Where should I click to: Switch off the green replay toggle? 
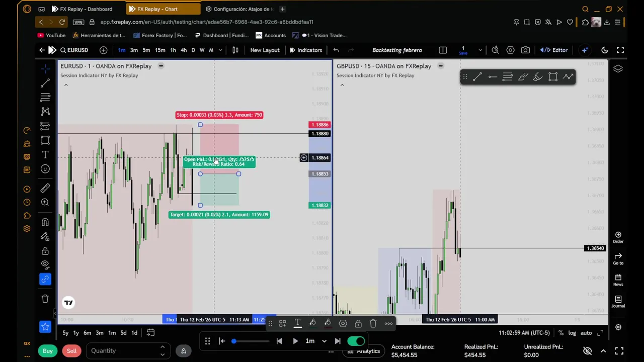[x=356, y=341]
